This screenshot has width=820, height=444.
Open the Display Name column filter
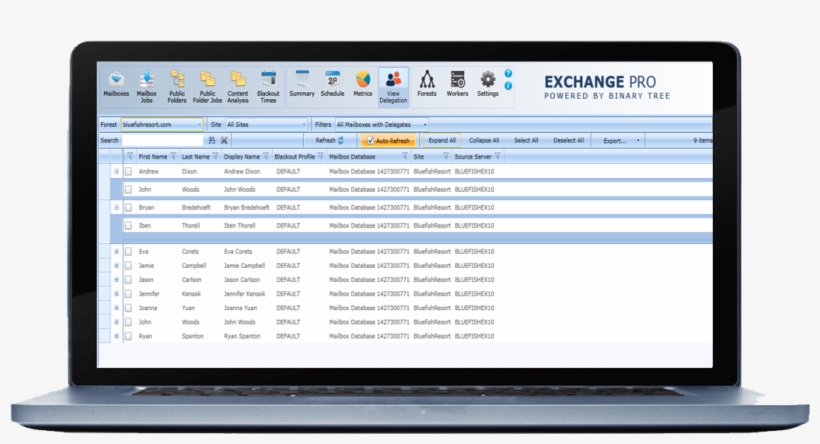(x=266, y=156)
